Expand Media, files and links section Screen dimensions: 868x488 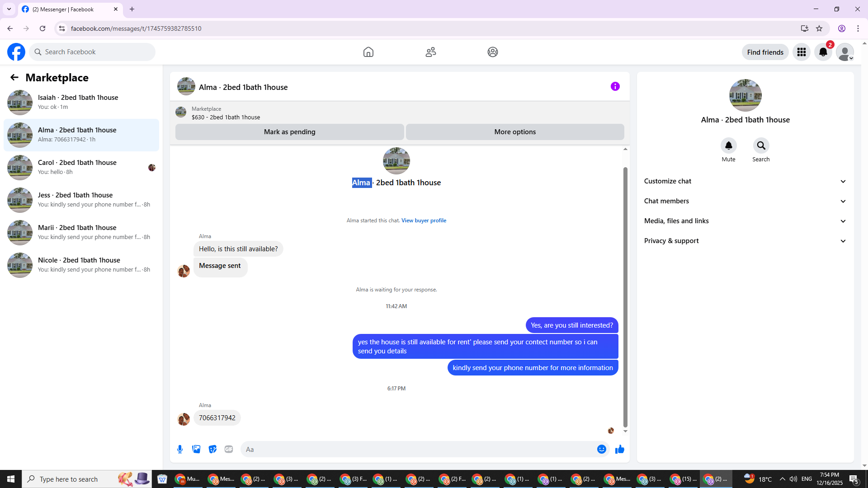tap(745, 221)
